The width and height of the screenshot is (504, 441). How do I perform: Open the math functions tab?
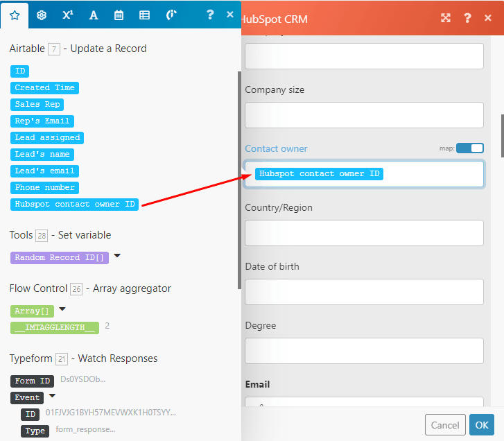[x=67, y=15]
